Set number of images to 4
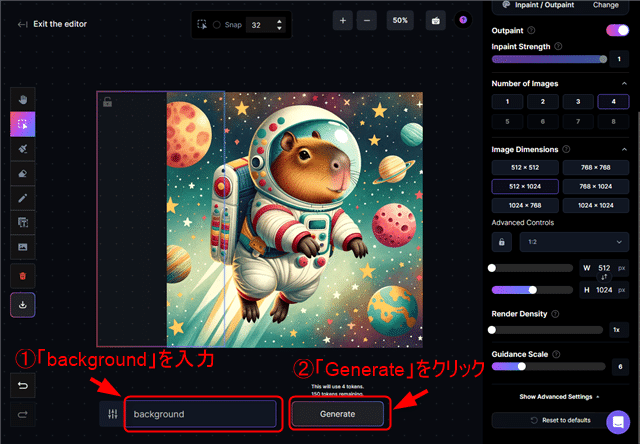The width and height of the screenshot is (640, 444). [x=613, y=102]
